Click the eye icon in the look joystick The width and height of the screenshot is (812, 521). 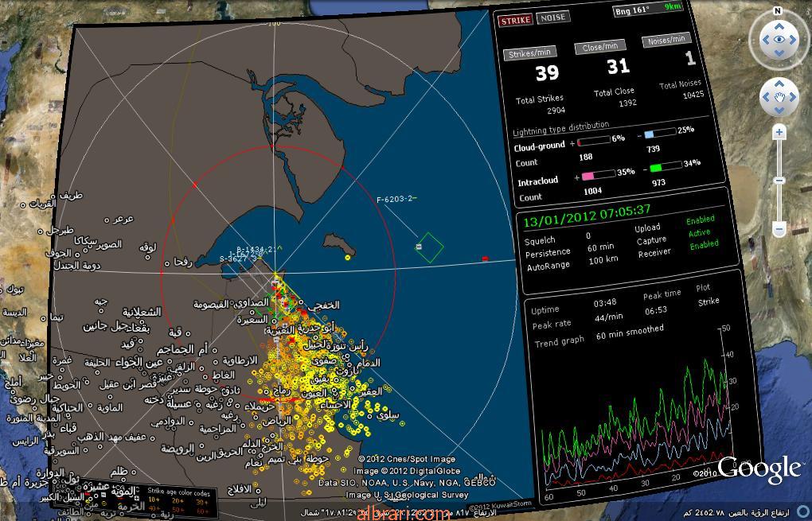[x=779, y=40]
